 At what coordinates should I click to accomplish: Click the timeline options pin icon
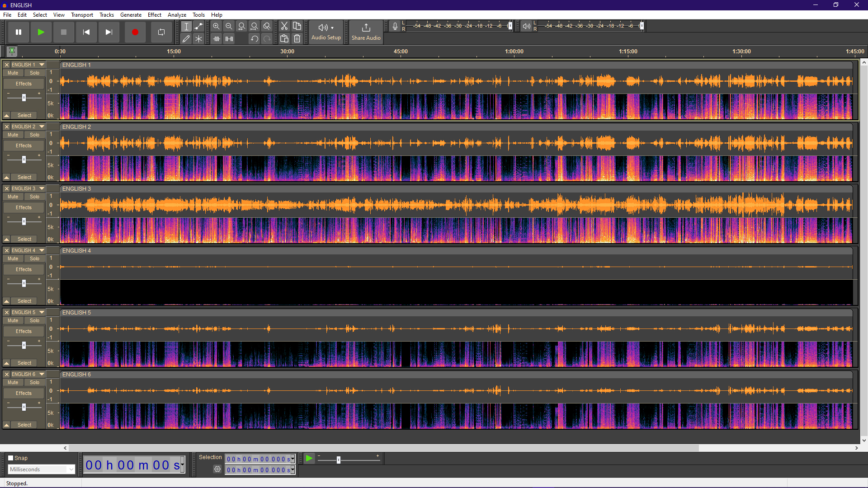(12, 51)
